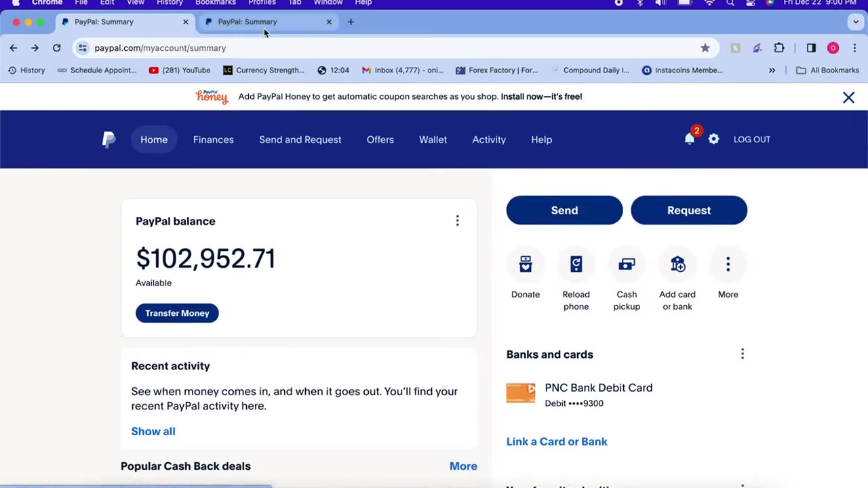This screenshot has height=488, width=868.
Task: Click More next to Popular Cash Back deals
Action: pos(463,466)
